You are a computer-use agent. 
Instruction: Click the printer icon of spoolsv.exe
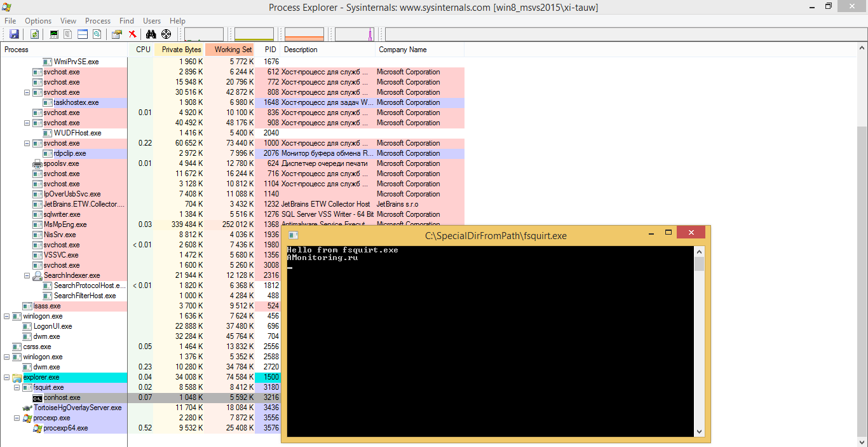(37, 163)
